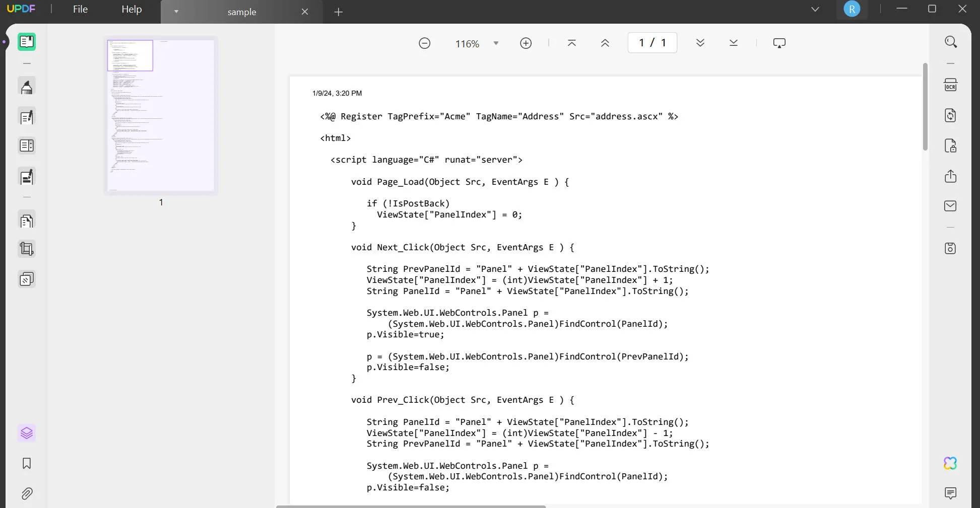Image resolution: width=980 pixels, height=508 pixels.
Task: Click the Search magnifier icon
Action: pyautogui.click(x=950, y=42)
